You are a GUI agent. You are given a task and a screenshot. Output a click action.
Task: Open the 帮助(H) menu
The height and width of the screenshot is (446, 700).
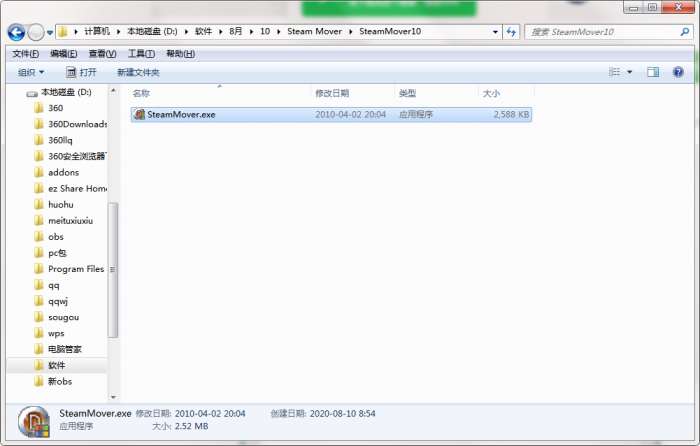(180, 54)
